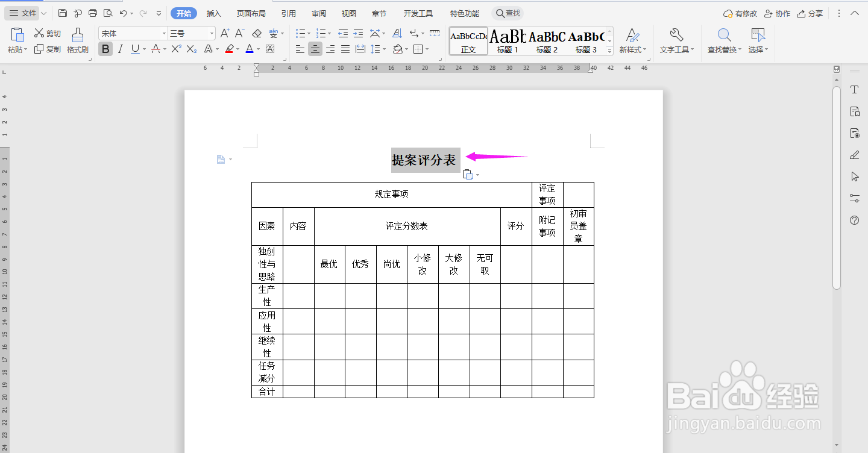Screen dimensions: 868x453
Task: Select the cursor pointer icon in right sidebar
Action: point(854,177)
